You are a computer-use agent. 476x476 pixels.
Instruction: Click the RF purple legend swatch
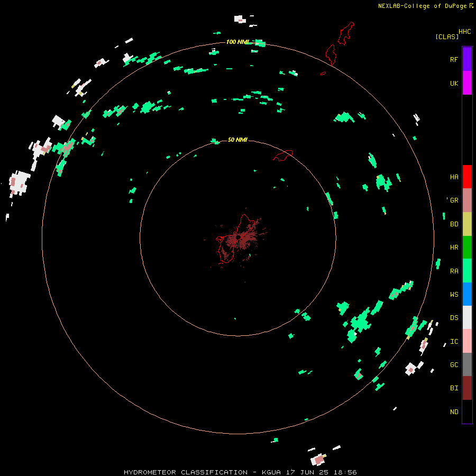tap(467, 59)
